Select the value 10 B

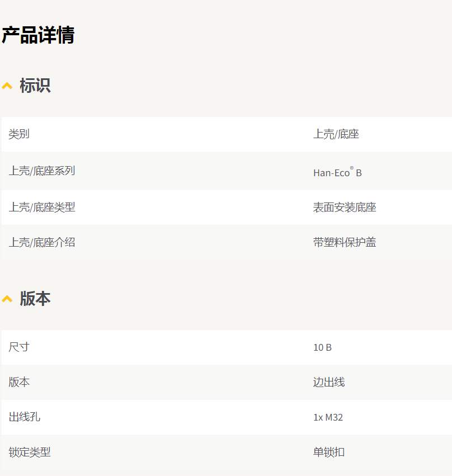click(322, 347)
